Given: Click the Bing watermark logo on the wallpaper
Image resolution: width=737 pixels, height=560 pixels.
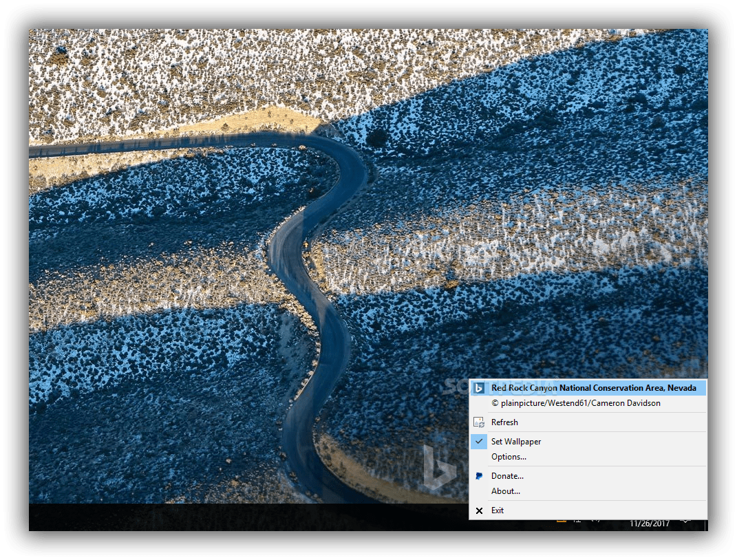Looking at the screenshot, I should (x=438, y=467).
